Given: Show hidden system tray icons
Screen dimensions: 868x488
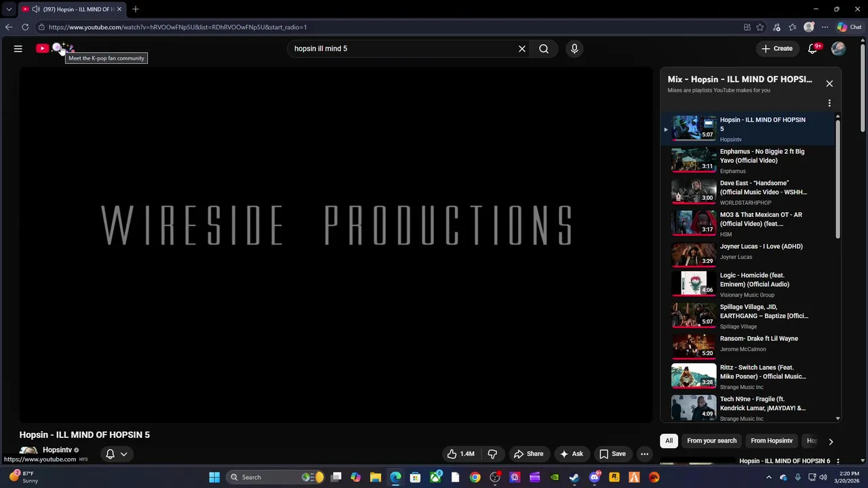Looking at the screenshot, I should (768, 477).
